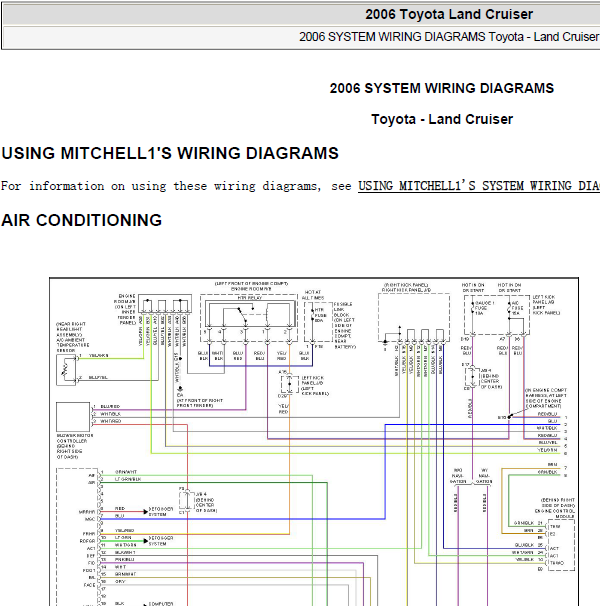
Task: Click the HTR RELAY label in the diagram
Action: pos(249,298)
